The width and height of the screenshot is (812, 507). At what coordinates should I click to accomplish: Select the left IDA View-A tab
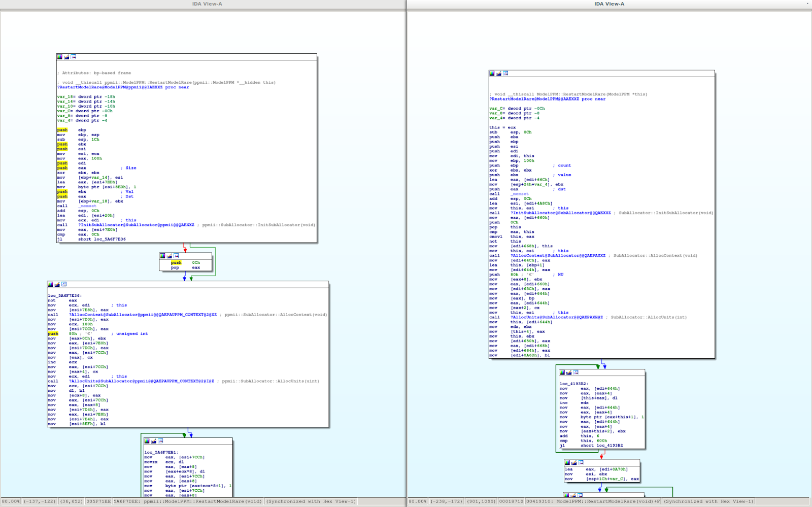click(207, 4)
